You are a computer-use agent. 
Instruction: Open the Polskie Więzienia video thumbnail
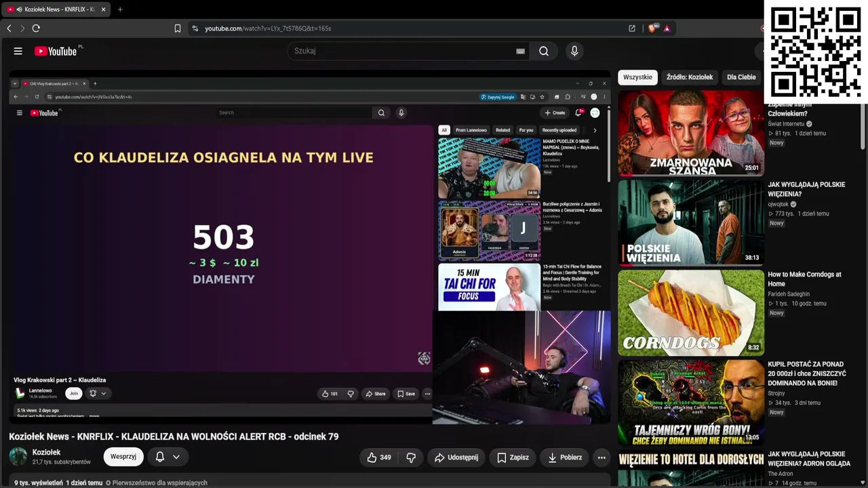point(691,223)
